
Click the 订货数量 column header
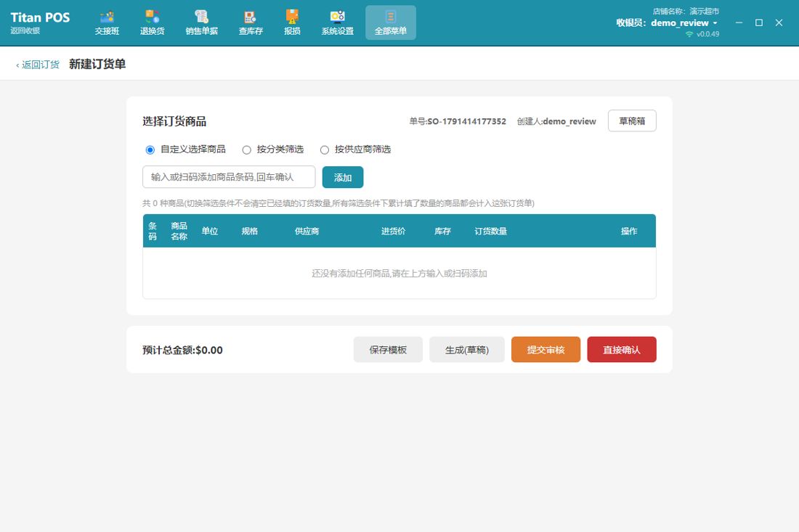[491, 231]
